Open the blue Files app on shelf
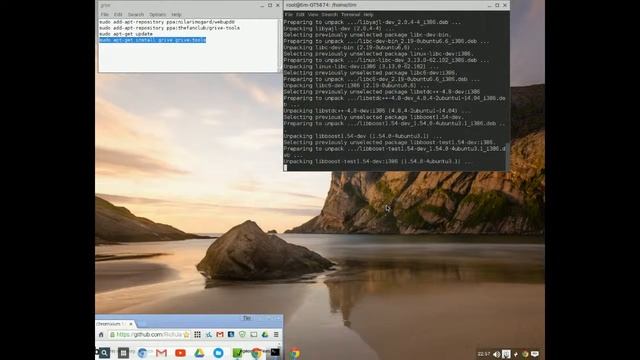The height and width of the screenshot is (360, 640). tap(218, 353)
